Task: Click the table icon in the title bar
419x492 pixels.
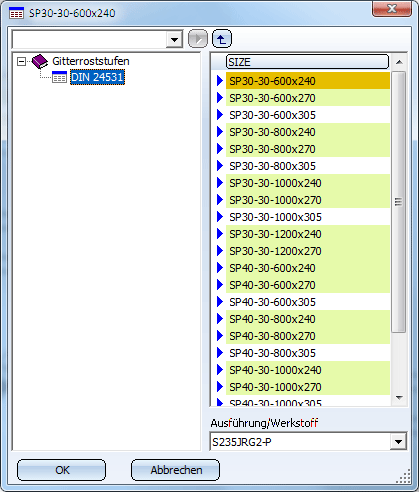Action: pos(16,13)
